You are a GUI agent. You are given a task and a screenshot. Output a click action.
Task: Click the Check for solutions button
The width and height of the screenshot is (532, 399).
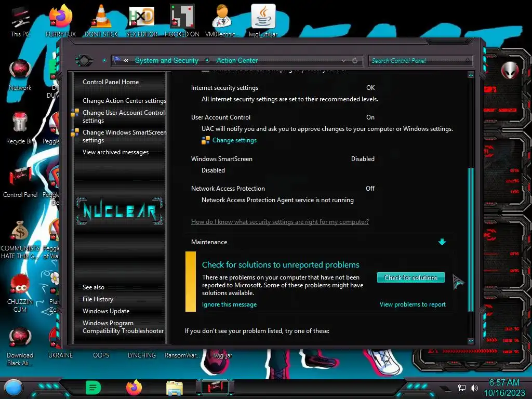[x=410, y=277]
